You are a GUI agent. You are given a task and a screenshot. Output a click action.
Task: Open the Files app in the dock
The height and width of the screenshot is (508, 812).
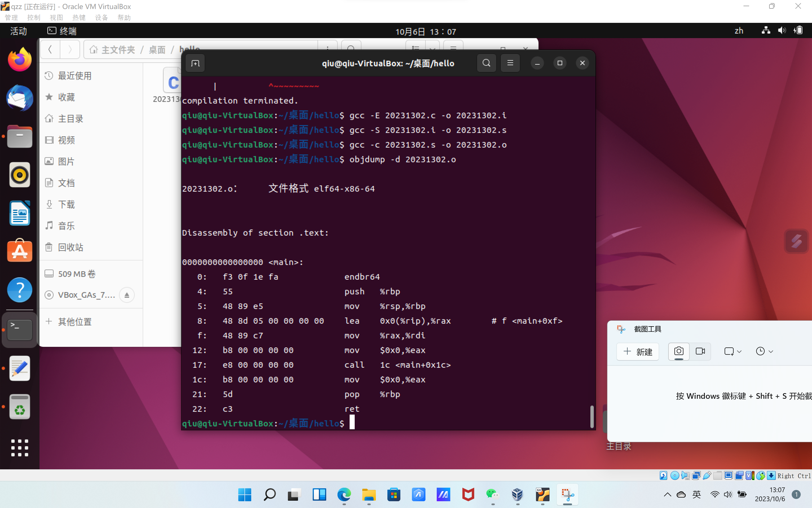click(x=19, y=136)
